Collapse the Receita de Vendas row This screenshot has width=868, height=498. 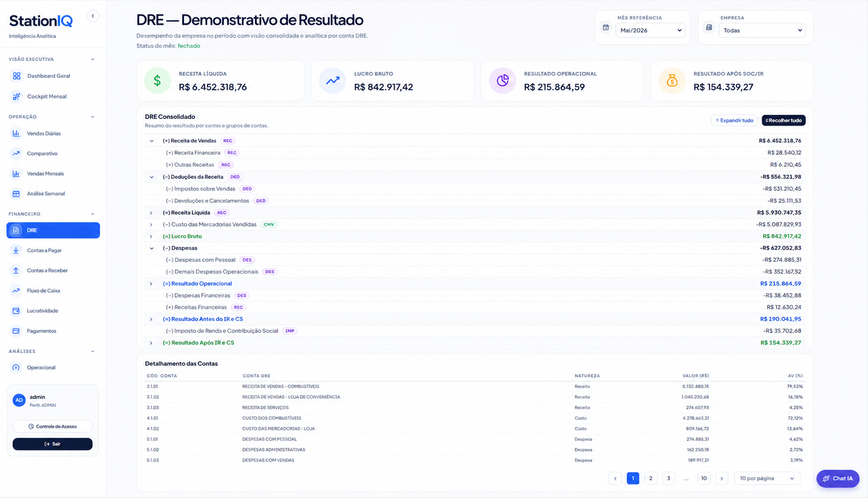(151, 141)
